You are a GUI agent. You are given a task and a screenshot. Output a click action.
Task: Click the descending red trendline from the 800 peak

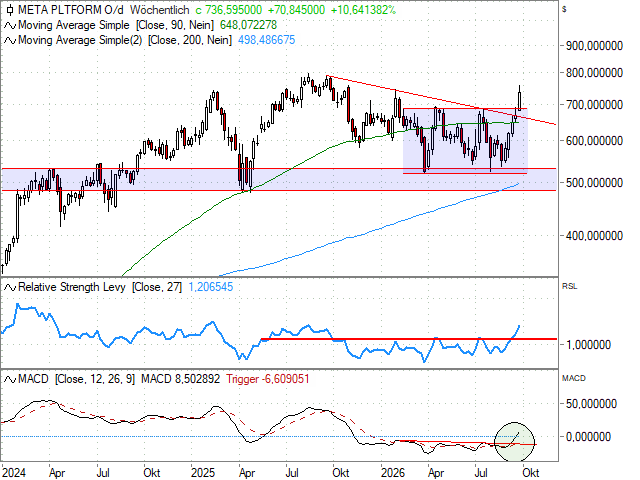click(441, 100)
